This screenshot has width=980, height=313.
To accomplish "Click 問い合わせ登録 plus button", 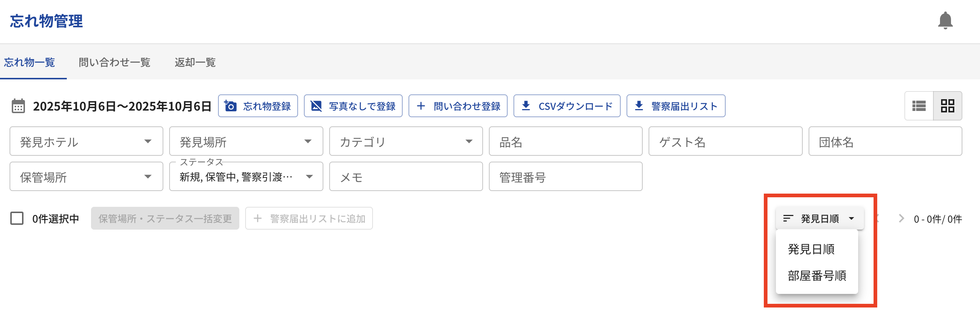I will (458, 106).
